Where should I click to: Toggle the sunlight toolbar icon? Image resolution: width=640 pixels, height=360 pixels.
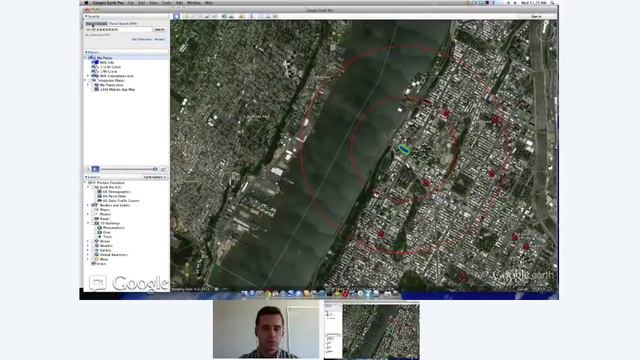tap(231, 16)
